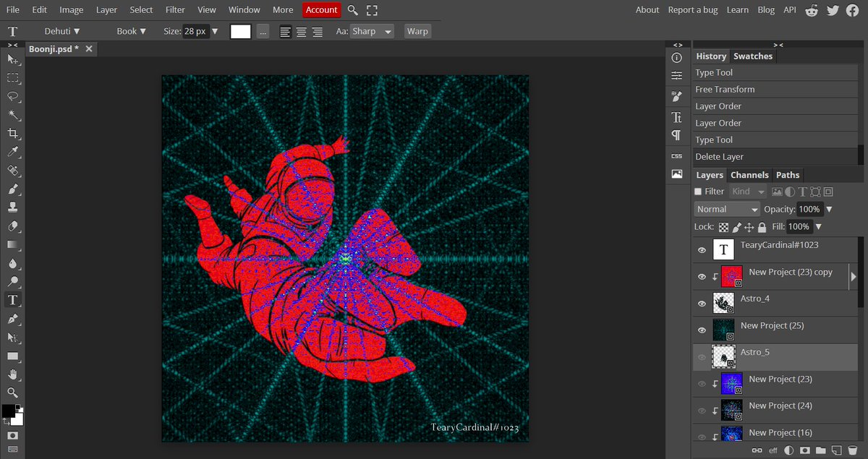Screen dimensions: 868x459
Task: Select the Magic Wand tool
Action: 13,115
